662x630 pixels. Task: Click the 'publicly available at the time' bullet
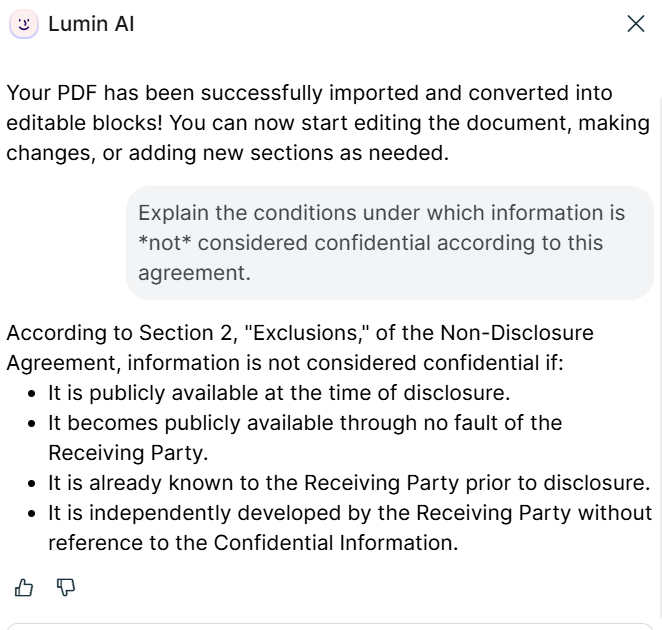point(279,392)
